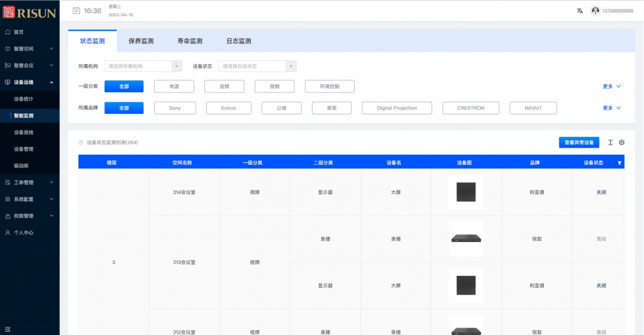Image resolution: width=644 pixels, height=335 pixels.
Task: Switch language with the translate icon
Action: point(579,11)
